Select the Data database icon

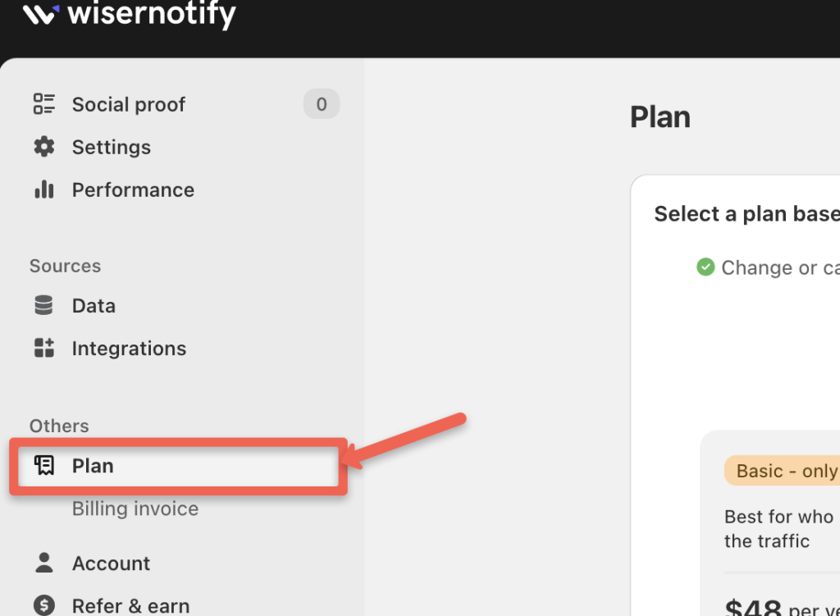(x=43, y=304)
